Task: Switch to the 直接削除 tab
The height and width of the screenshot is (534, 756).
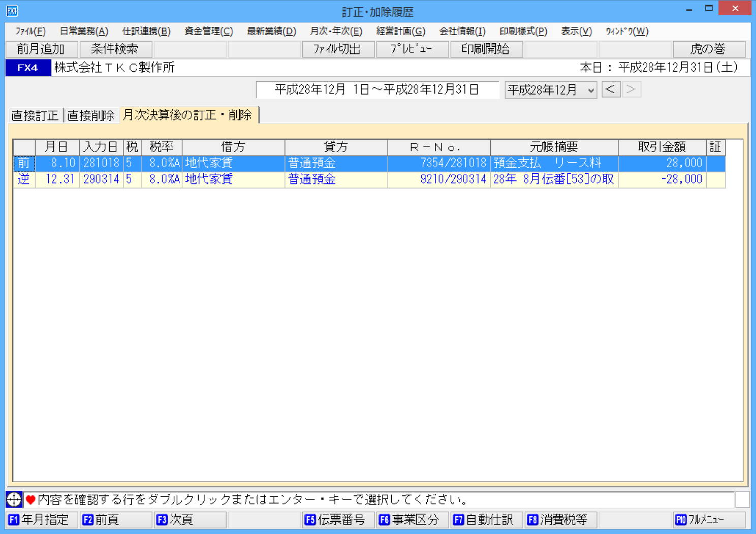Action: tap(91, 115)
